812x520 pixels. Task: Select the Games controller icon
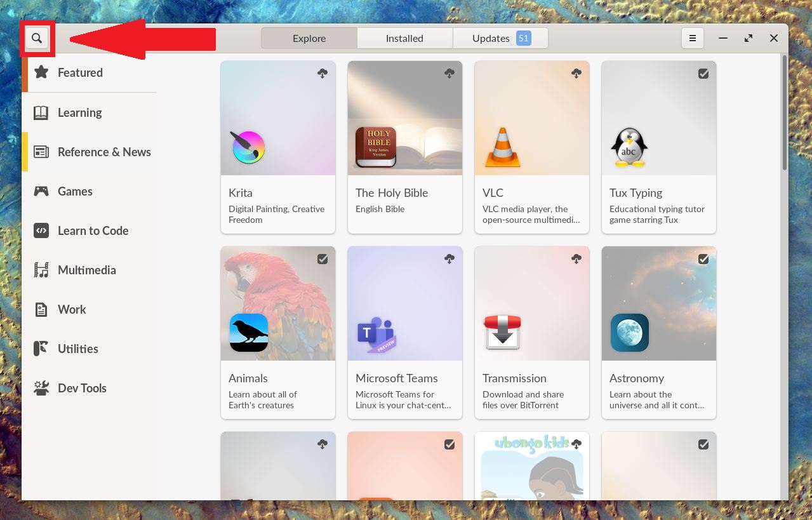[41, 191]
